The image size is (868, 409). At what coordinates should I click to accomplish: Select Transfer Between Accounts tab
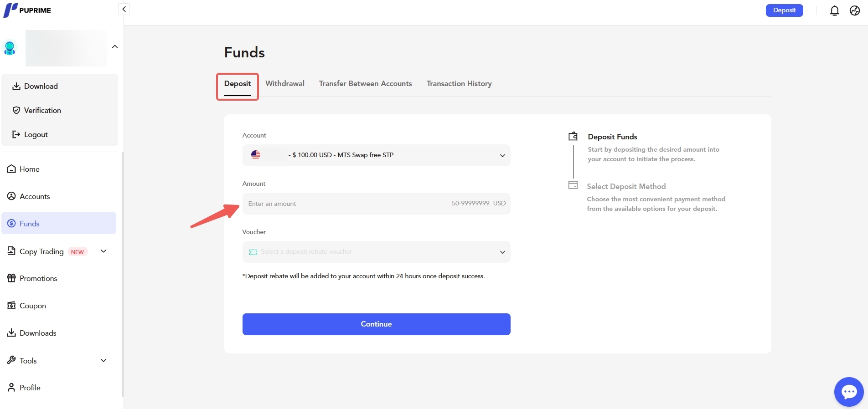(x=365, y=84)
